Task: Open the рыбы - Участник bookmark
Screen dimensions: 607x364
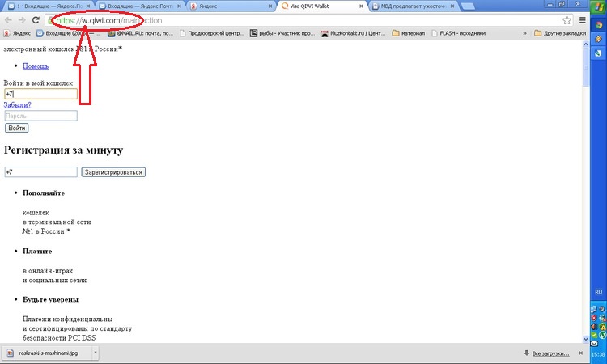Action: (x=282, y=33)
